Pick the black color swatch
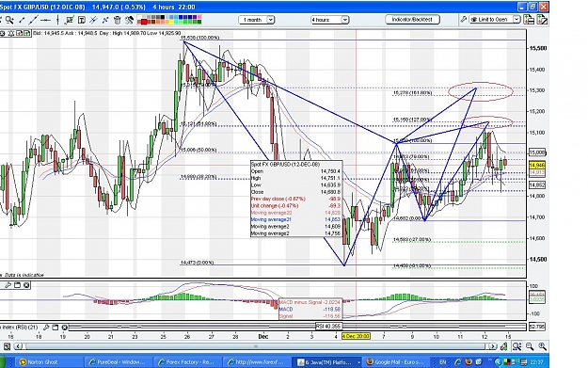 163,17
